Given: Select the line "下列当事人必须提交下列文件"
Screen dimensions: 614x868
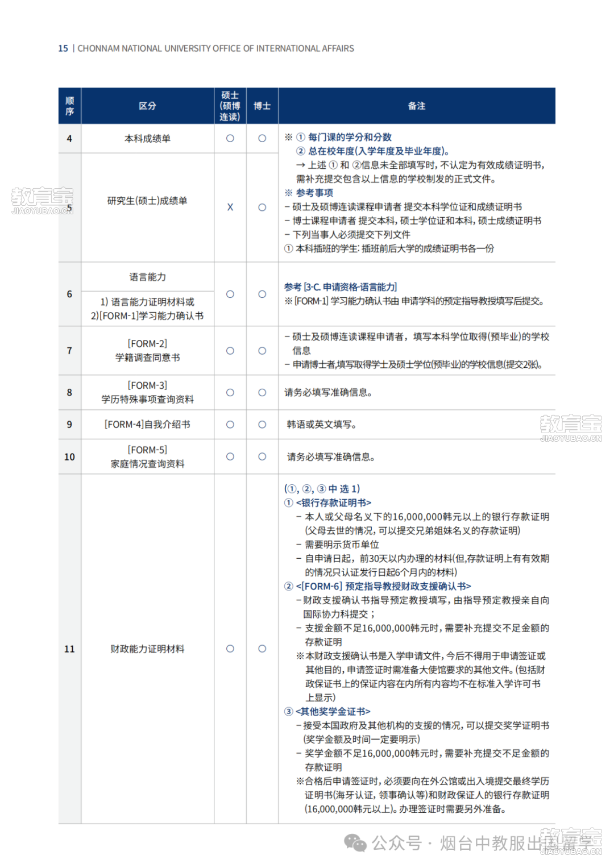Looking at the screenshot, I should point(347,235).
